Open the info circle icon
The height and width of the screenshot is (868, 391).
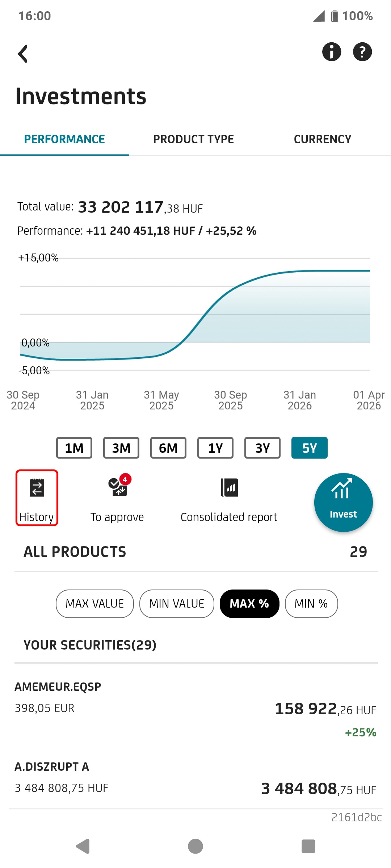click(332, 52)
